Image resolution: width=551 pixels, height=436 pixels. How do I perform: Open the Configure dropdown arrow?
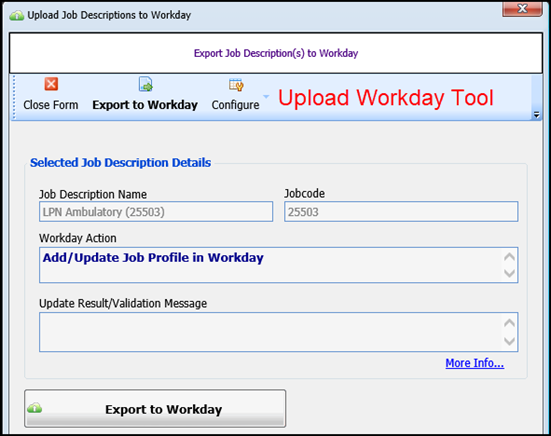coord(266,96)
